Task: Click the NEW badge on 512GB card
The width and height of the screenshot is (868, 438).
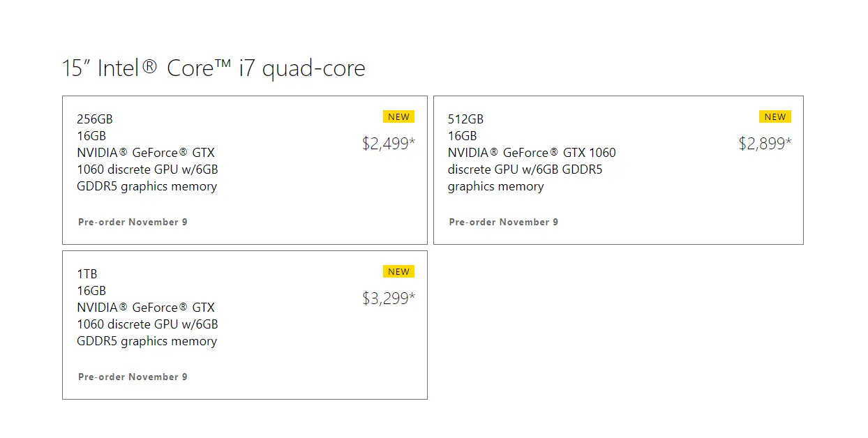Action: [775, 116]
